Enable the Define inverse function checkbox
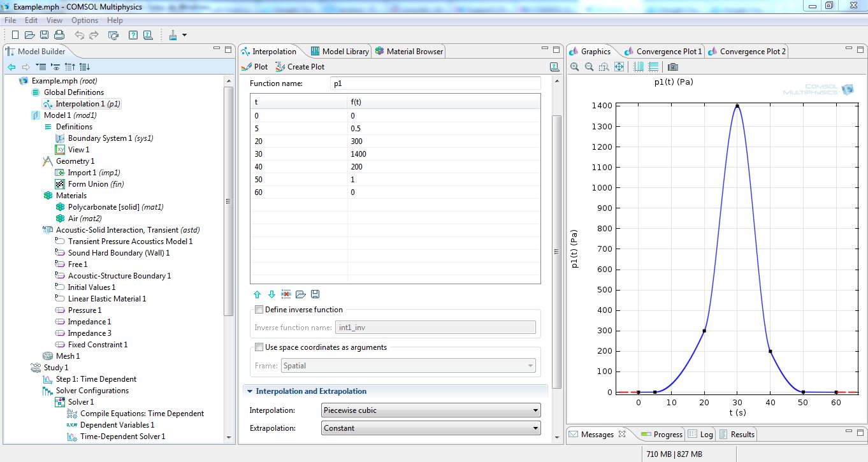The height and width of the screenshot is (462, 868). (x=259, y=310)
